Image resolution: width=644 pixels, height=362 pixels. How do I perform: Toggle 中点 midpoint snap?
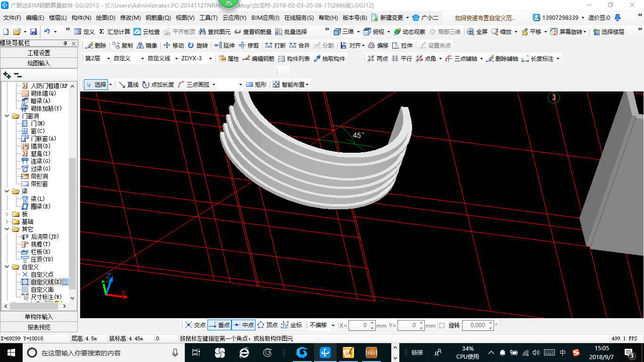tap(244, 325)
